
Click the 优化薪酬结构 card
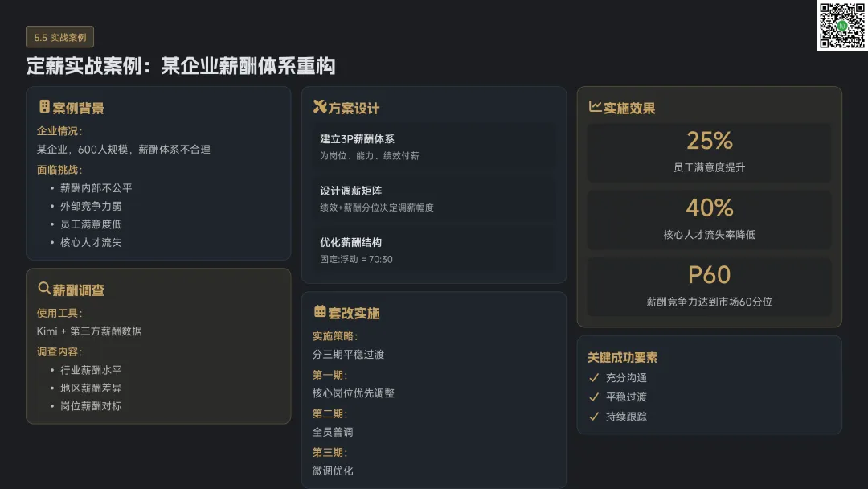(x=433, y=250)
